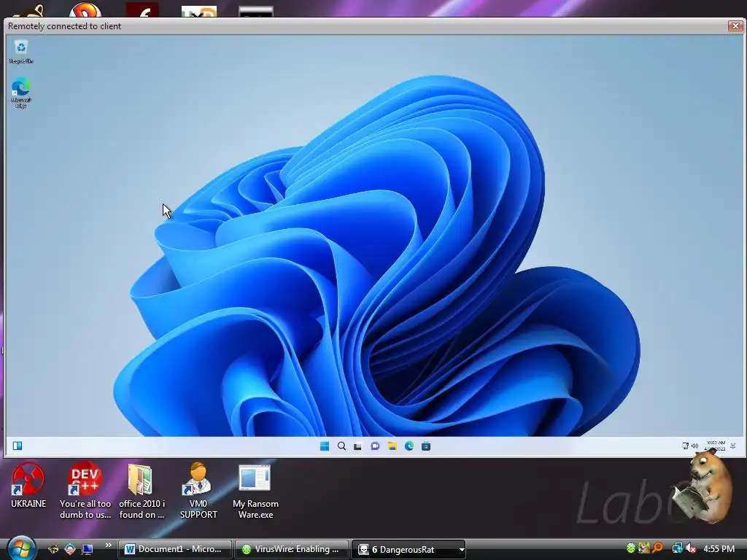Click muted volume tray icon
The height and width of the screenshot is (560, 747).
click(x=691, y=548)
